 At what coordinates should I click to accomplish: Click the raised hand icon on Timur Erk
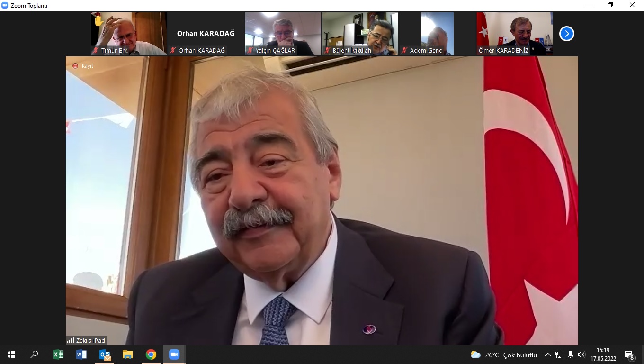click(98, 20)
